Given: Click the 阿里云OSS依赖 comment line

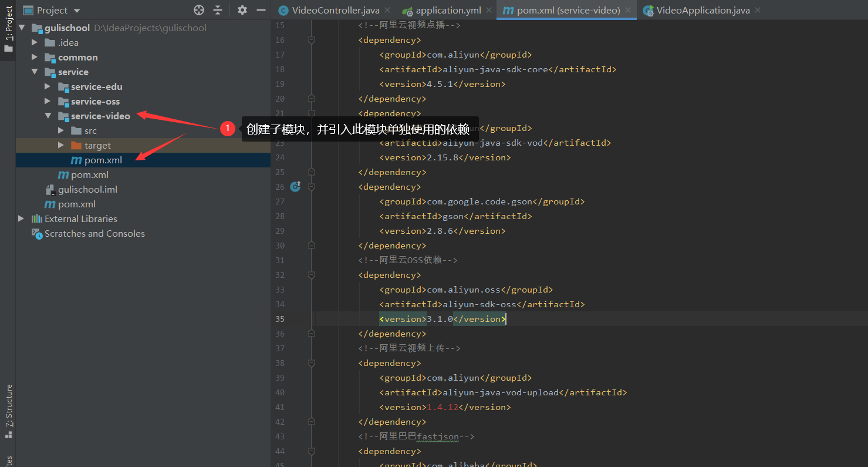Looking at the screenshot, I should (407, 260).
